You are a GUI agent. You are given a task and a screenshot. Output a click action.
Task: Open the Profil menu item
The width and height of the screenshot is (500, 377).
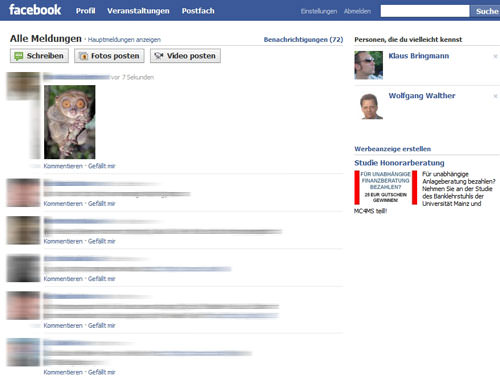point(85,11)
